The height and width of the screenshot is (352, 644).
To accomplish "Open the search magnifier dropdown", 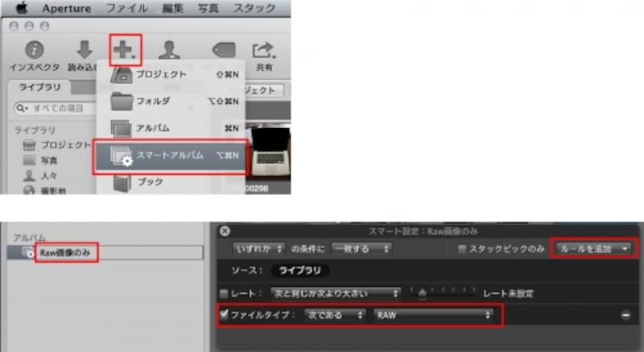I will (22, 109).
